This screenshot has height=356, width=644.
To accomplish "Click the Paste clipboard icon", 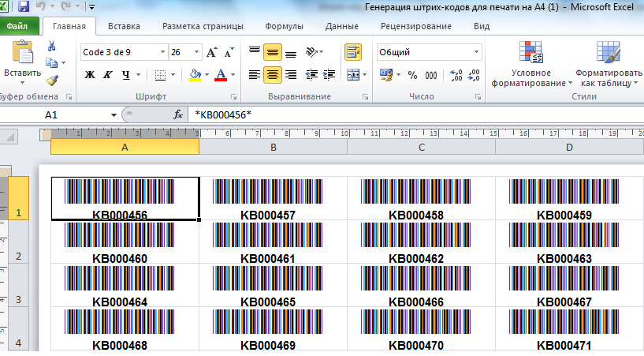I will tap(23, 52).
